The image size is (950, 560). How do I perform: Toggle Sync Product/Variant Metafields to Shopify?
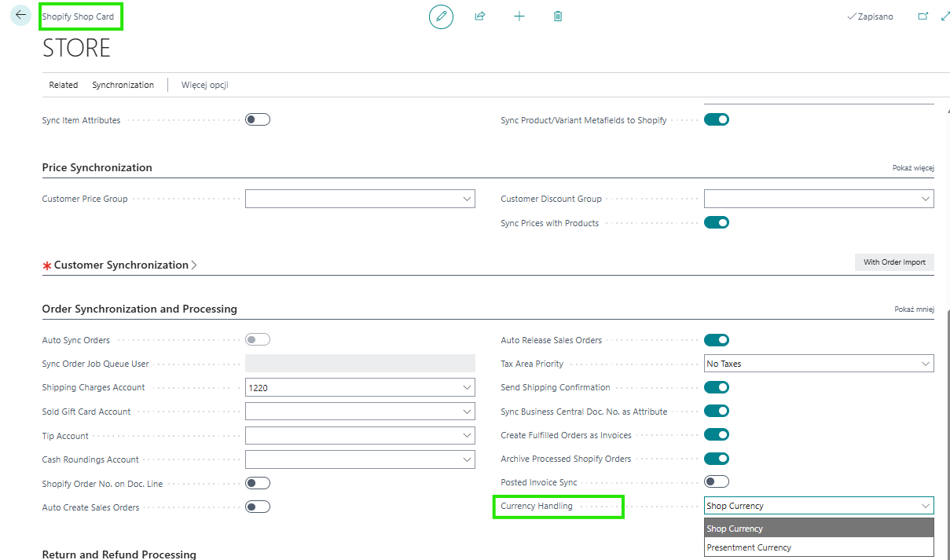(717, 119)
